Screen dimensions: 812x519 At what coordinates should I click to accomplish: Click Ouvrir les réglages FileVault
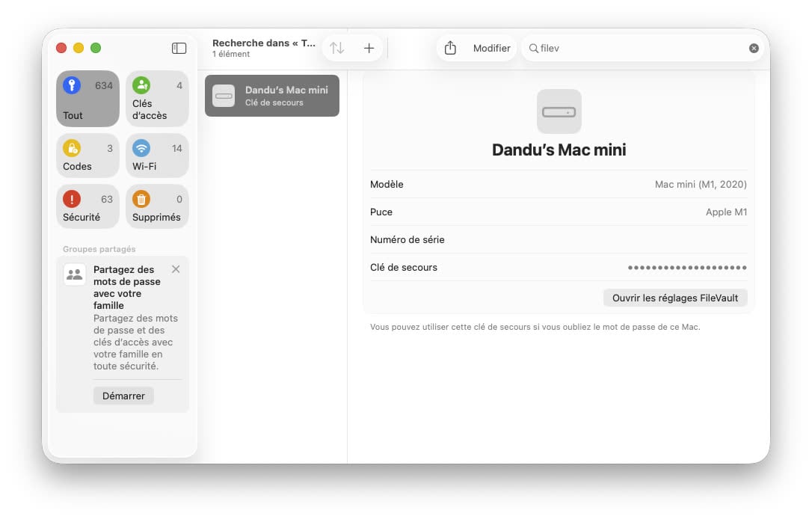tap(674, 298)
